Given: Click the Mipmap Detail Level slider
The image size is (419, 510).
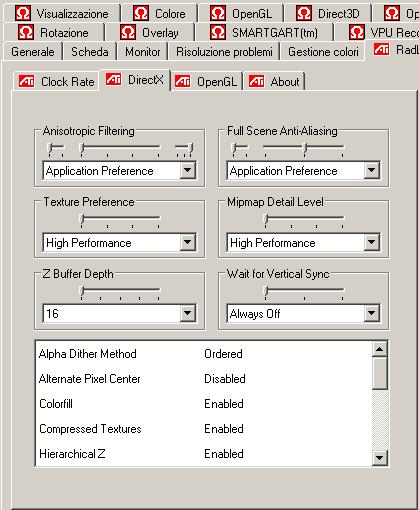Looking at the screenshot, I should (304, 218).
